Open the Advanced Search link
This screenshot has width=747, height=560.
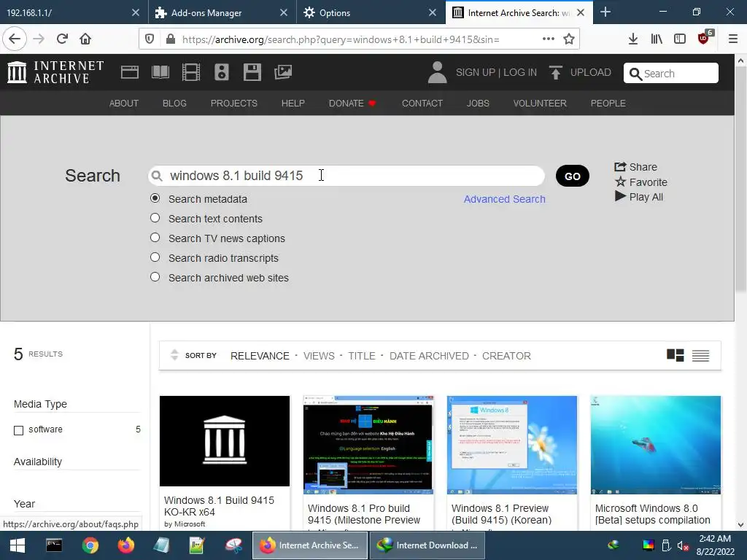pyautogui.click(x=505, y=199)
